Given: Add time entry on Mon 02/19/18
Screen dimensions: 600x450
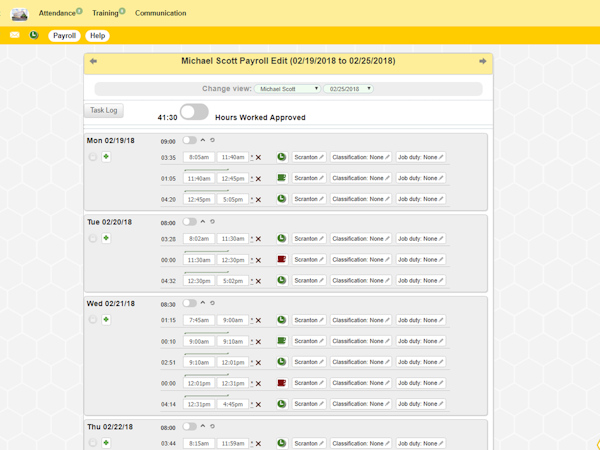Looking at the screenshot, I should pos(106,157).
